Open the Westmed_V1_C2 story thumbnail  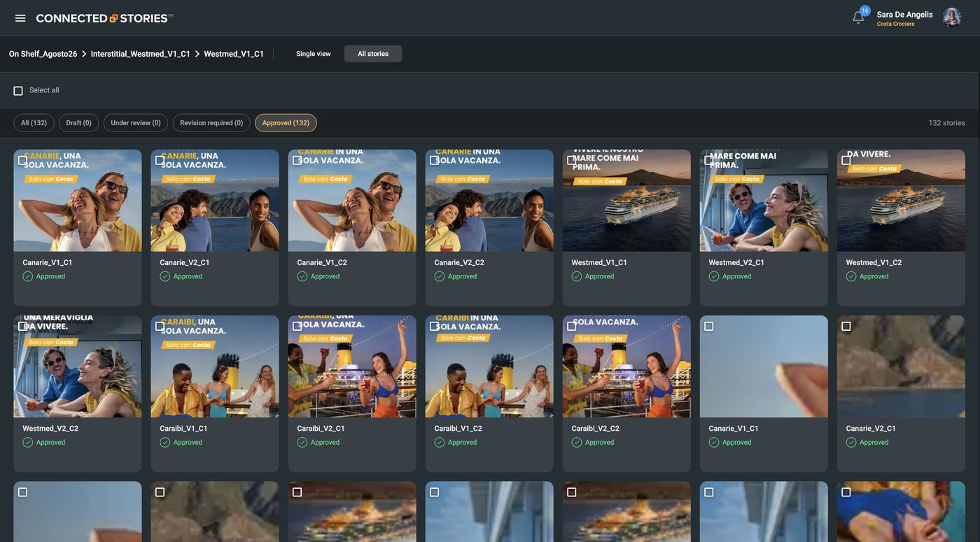(x=901, y=201)
